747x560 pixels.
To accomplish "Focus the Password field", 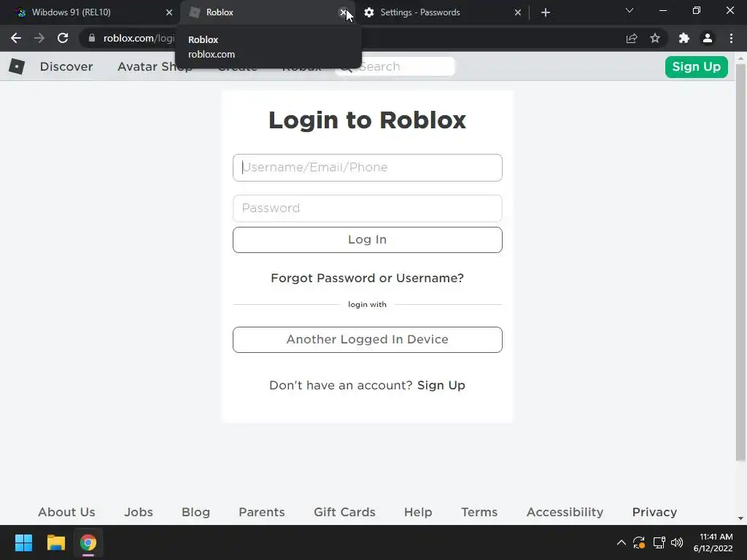I will (368, 208).
